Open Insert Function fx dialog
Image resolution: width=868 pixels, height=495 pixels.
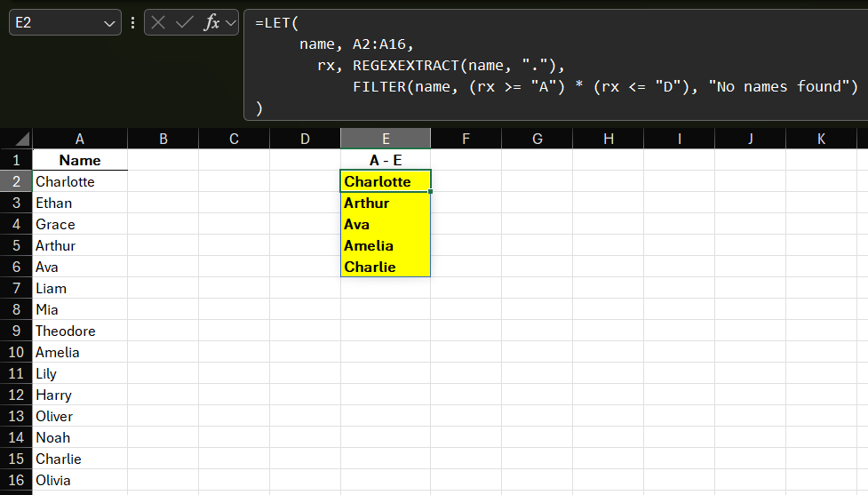(x=212, y=23)
